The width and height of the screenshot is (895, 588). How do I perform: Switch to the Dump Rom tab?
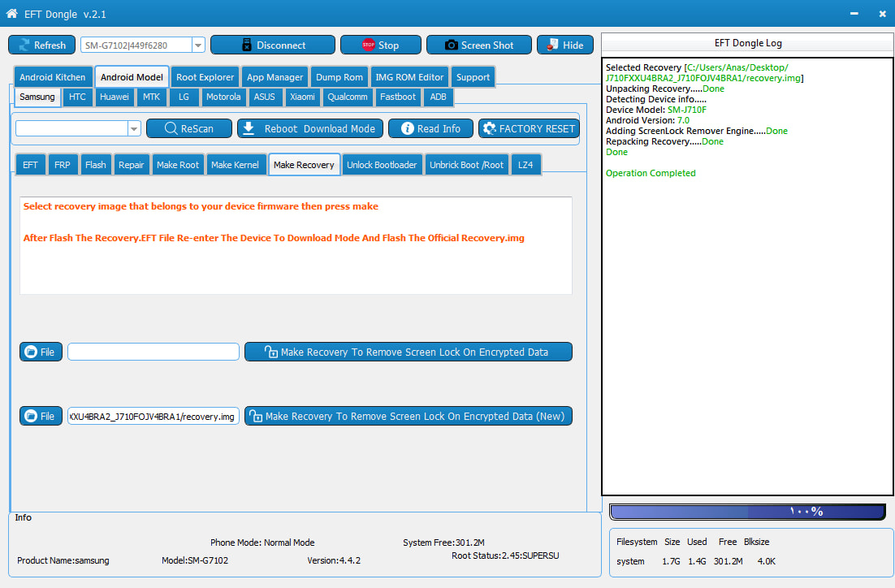click(x=339, y=77)
